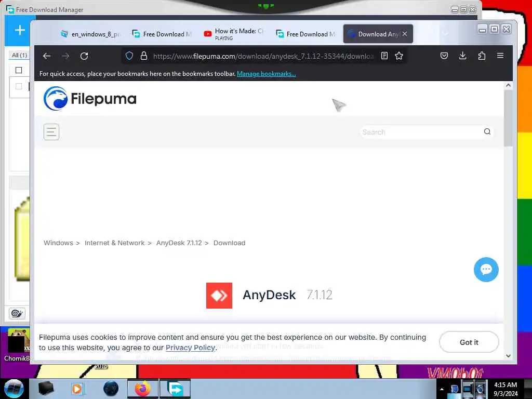Image resolution: width=532 pixels, height=399 pixels.
Task: Open Windows Start orb
Action: [x=14, y=389]
